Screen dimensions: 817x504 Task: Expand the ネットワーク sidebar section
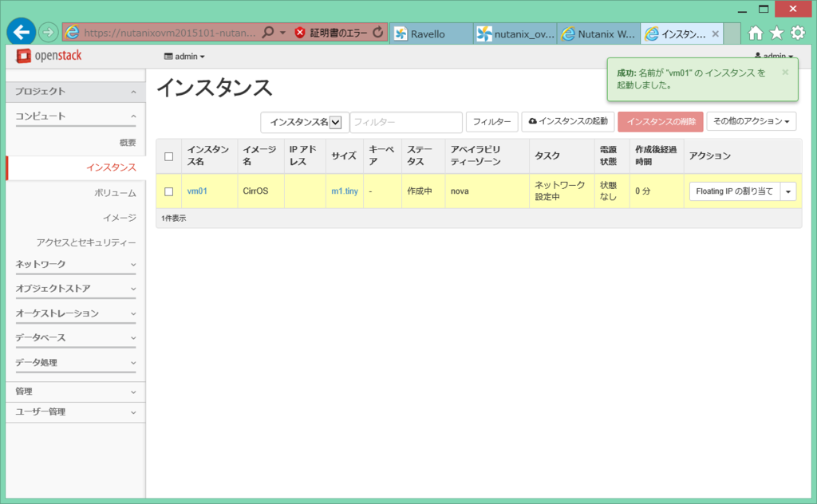(x=76, y=265)
